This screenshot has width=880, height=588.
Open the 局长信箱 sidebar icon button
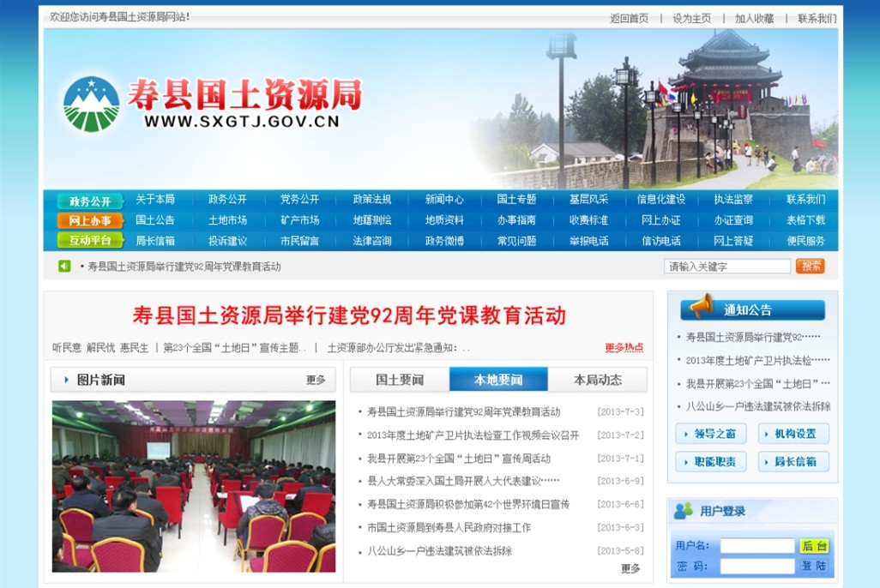pos(793,462)
